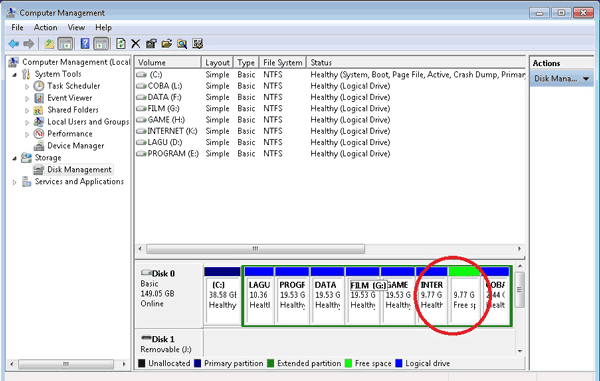Image resolution: width=600 pixels, height=381 pixels.
Task: Select the 9.77 GB Free space block
Action: (x=464, y=296)
